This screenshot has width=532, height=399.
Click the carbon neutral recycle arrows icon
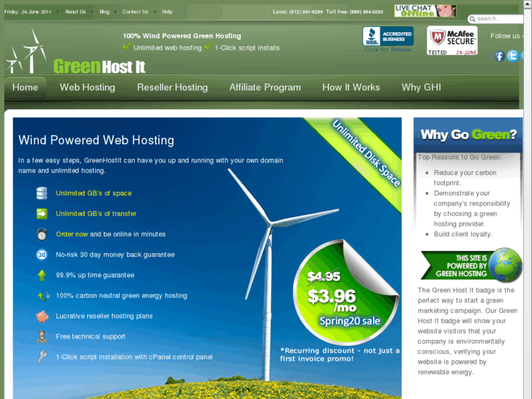[43, 296]
